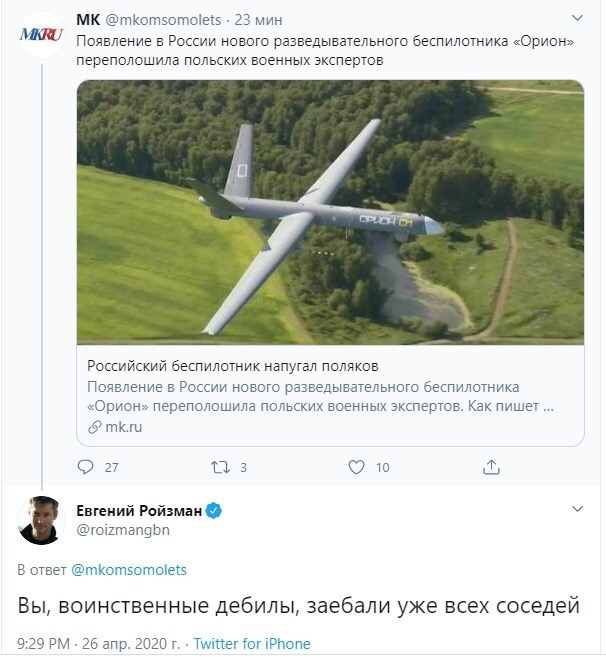606x660 pixels.
Task: Click the verified badge next to Ройзман
Action: coord(213,511)
